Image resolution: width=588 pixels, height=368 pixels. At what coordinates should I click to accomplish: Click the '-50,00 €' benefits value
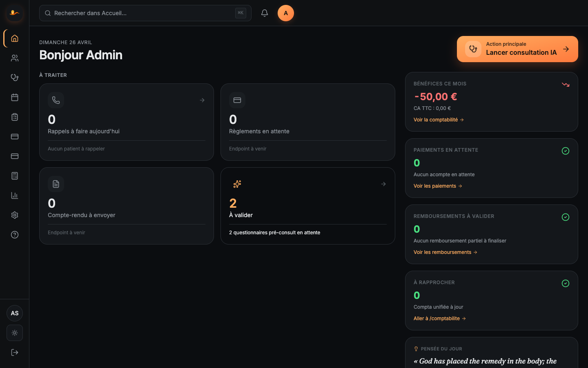pyautogui.click(x=435, y=96)
